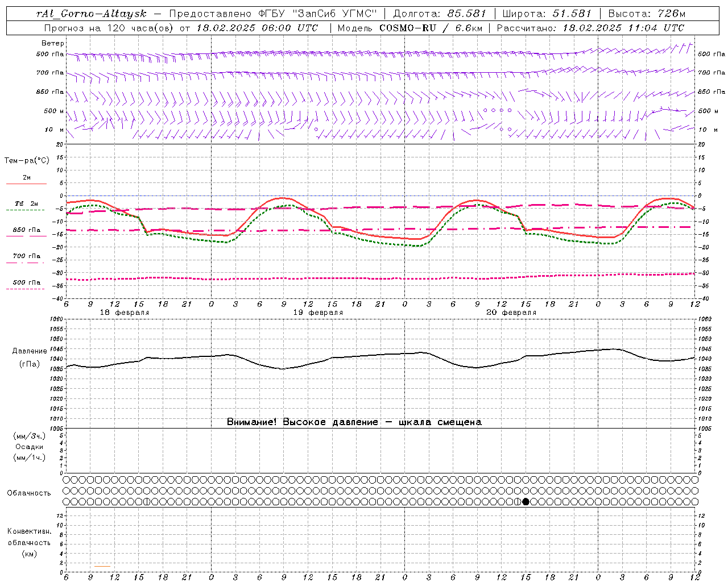Select the Рассчитано: 18.02.2025 11:04 UTC timestamp
Image resolution: width=728 pixels, height=582 pixels.
click(590, 27)
